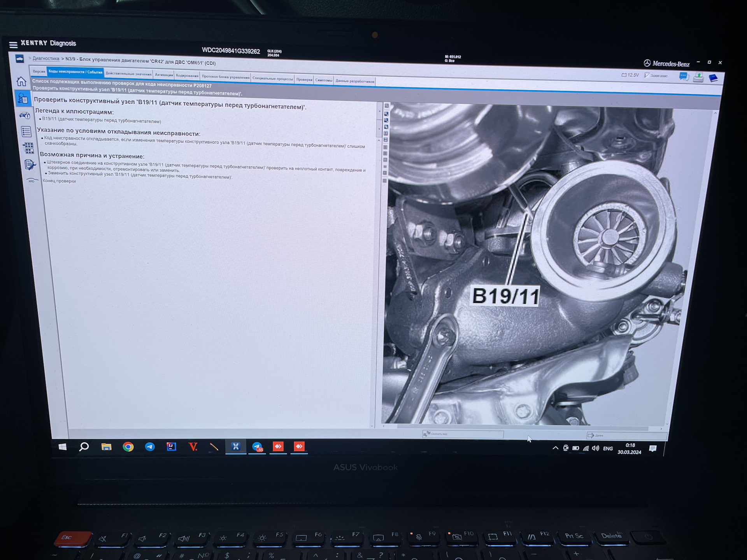Click the image horizontal scrollbar right arrow
Screen dimensions: 747x560
(661, 429)
